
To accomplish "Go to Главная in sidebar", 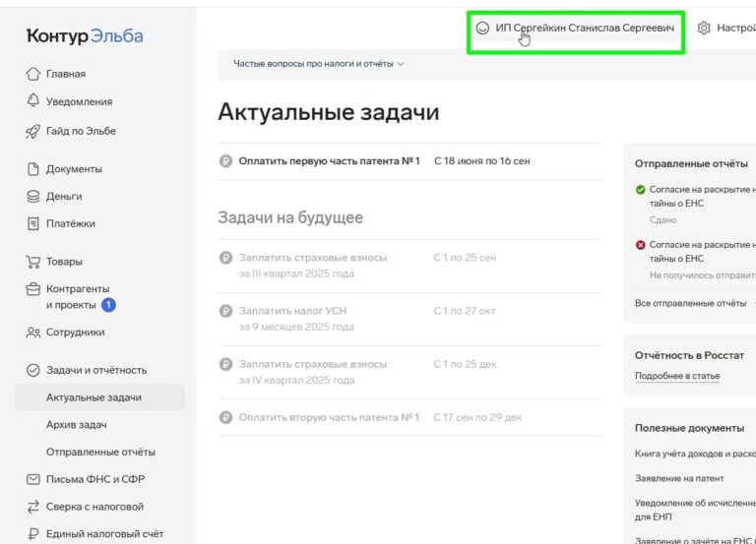I will [x=66, y=74].
